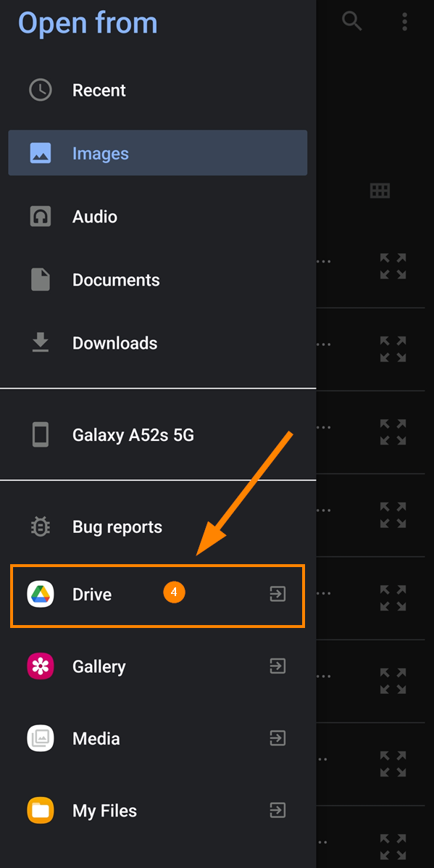Open My Files via exit arrow
The image size is (434, 868).
tap(277, 811)
